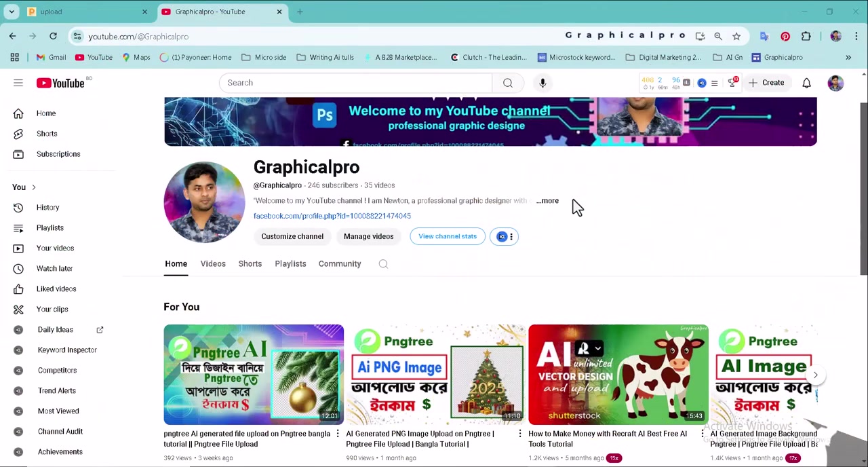Switch to the Playlists channel tab

290,264
